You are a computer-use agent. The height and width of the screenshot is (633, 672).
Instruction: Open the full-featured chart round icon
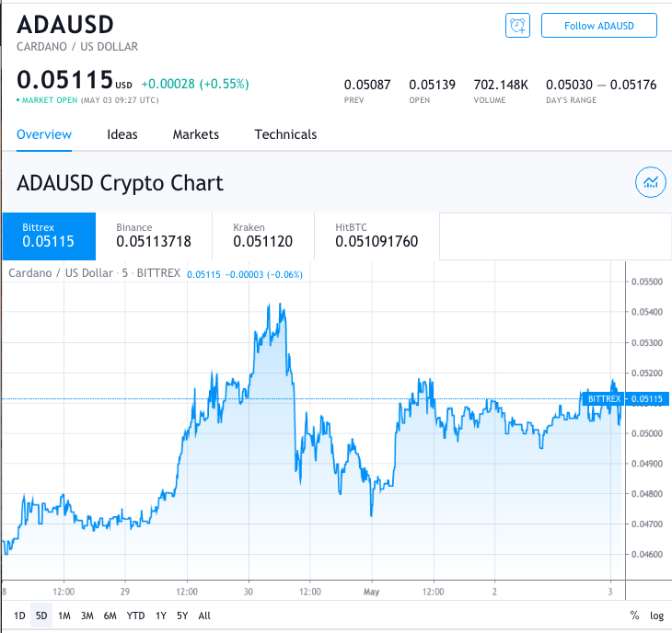650,182
